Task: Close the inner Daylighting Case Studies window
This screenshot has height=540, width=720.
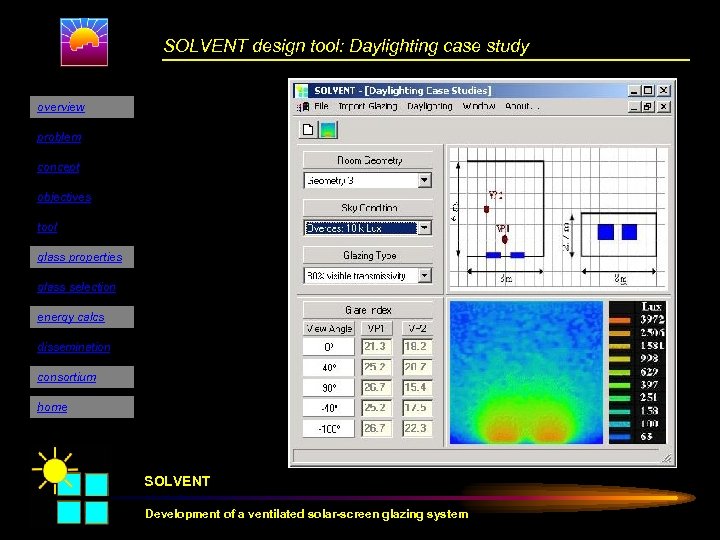Action: 663,107
